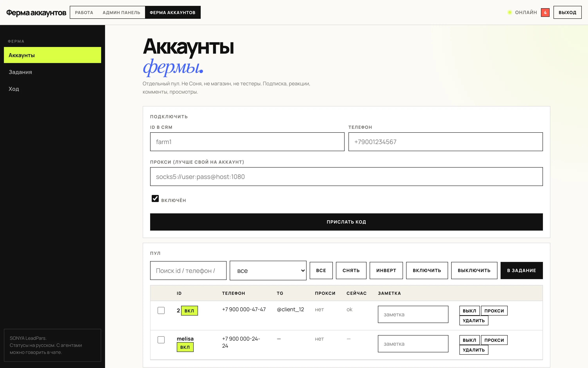This screenshot has width=588, height=368.
Task: Click УДАЛИТЬ for the melisa account
Action: click(x=474, y=350)
